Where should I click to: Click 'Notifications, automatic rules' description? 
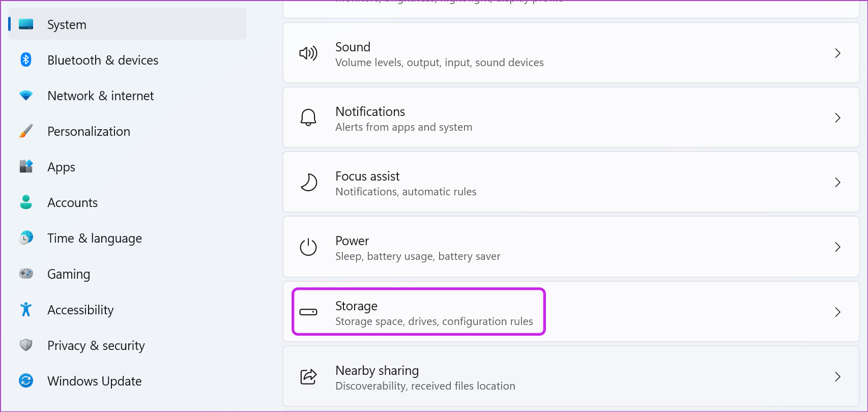click(x=406, y=192)
